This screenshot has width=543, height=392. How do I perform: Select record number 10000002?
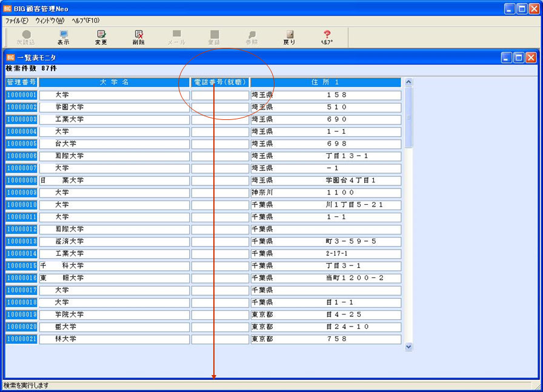click(x=21, y=107)
